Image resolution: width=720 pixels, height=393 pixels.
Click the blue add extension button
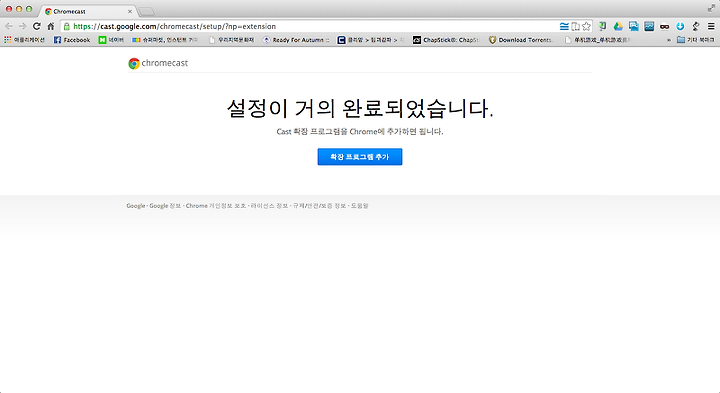click(360, 157)
